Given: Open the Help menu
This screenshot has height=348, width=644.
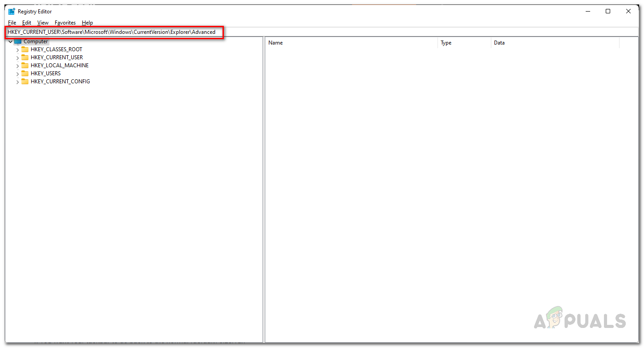Looking at the screenshot, I should [x=88, y=23].
